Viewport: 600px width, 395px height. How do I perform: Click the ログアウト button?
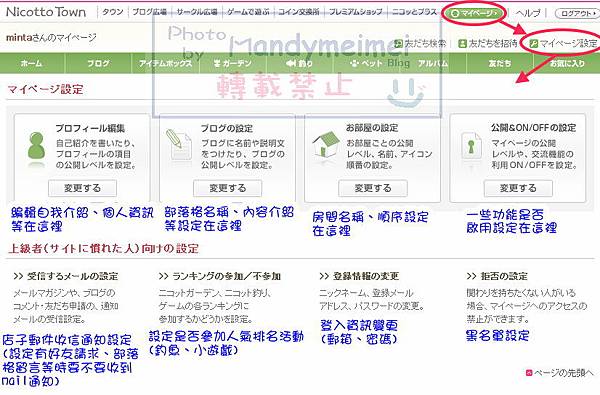coord(577,14)
